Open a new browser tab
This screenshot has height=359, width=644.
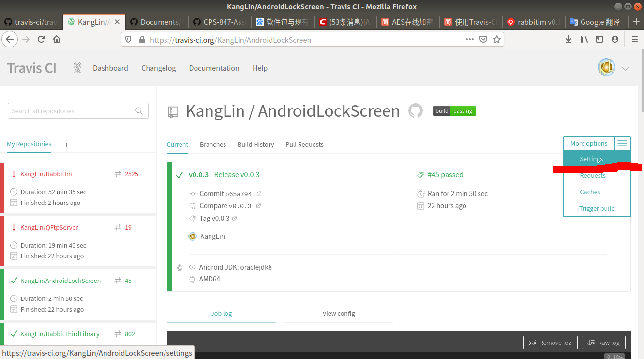[636, 22]
